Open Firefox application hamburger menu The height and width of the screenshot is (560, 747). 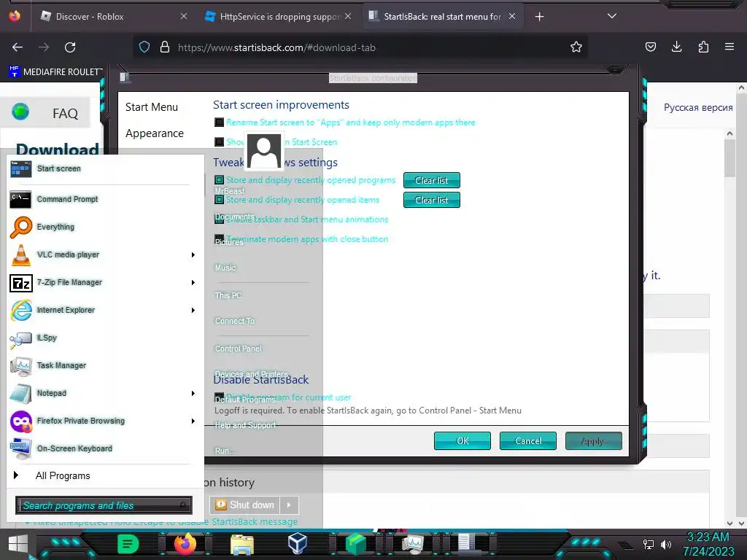(x=729, y=47)
